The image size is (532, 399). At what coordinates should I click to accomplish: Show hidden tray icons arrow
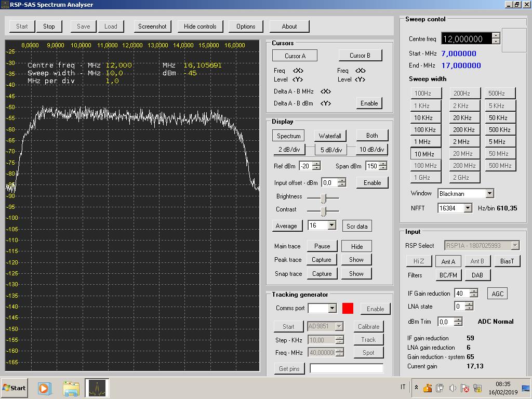pos(416,387)
